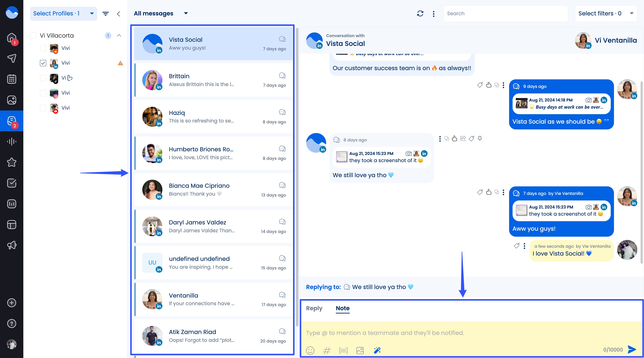Open the Select filters dropdown
Screen dimensions: 644x358
(x=605, y=13)
